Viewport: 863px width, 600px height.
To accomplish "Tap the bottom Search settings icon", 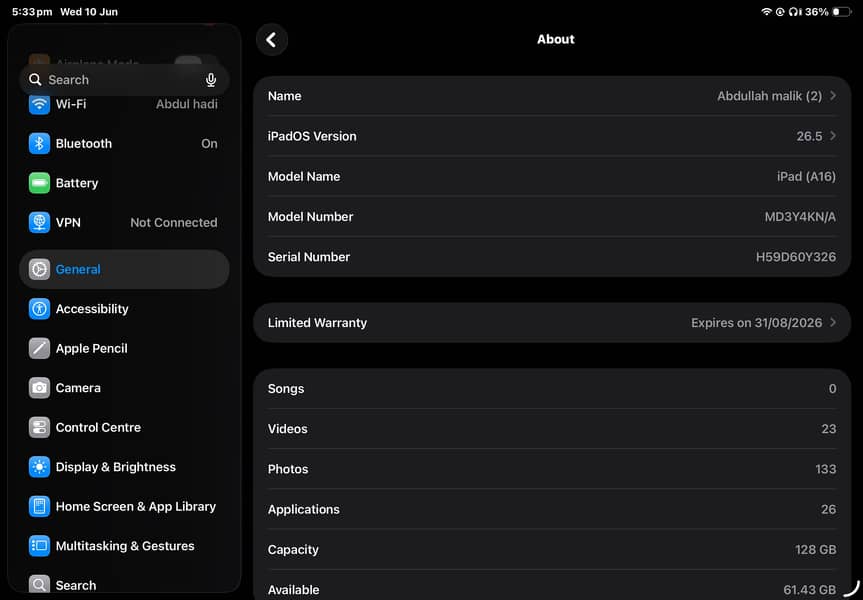I will 39,585.
